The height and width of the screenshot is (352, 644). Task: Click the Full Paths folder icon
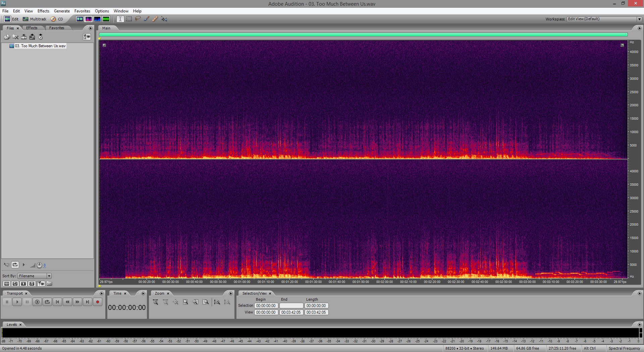pyautogui.click(x=49, y=284)
